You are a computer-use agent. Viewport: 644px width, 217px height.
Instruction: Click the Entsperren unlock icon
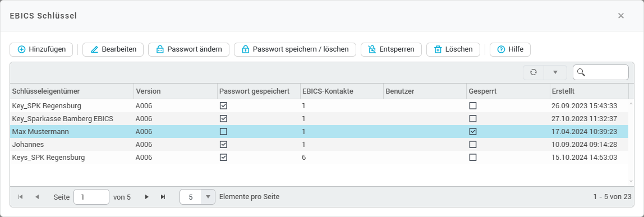click(x=372, y=49)
